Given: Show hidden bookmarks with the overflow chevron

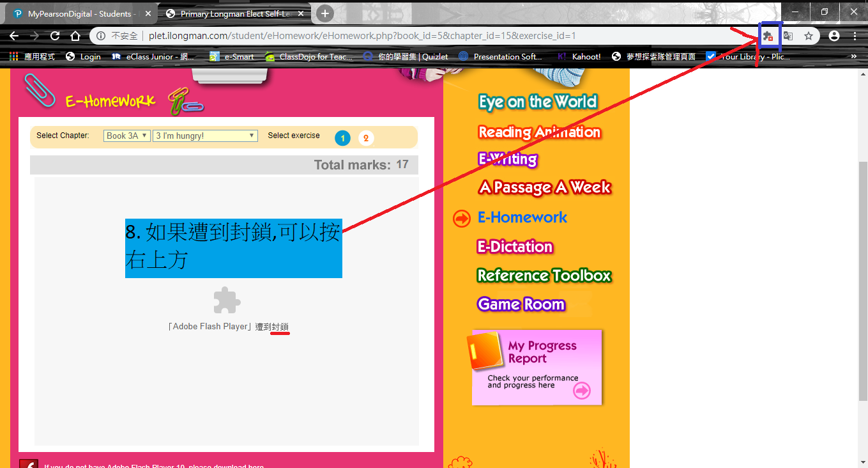Looking at the screenshot, I should [854, 56].
